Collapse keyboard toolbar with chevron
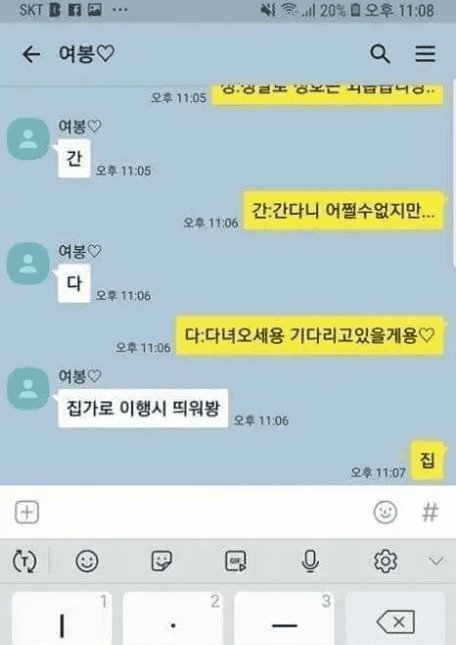 click(436, 561)
